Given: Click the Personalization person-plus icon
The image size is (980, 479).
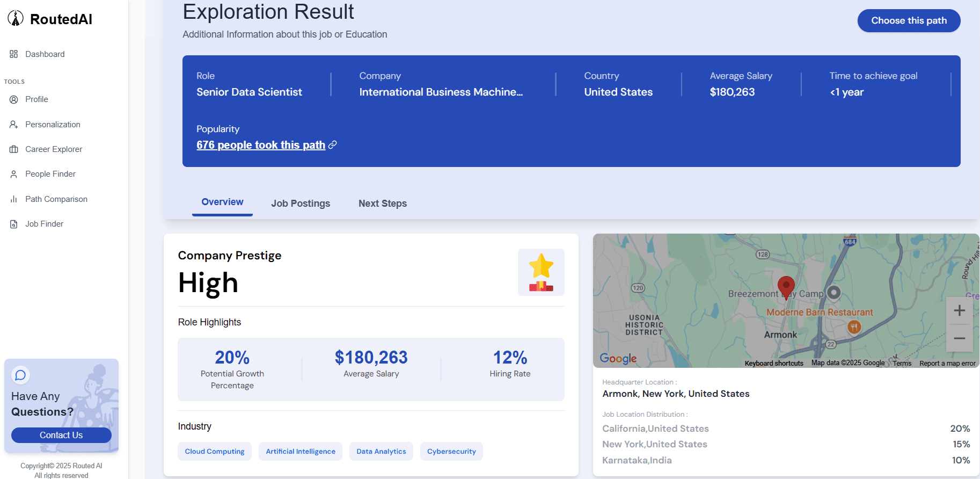Looking at the screenshot, I should (14, 125).
